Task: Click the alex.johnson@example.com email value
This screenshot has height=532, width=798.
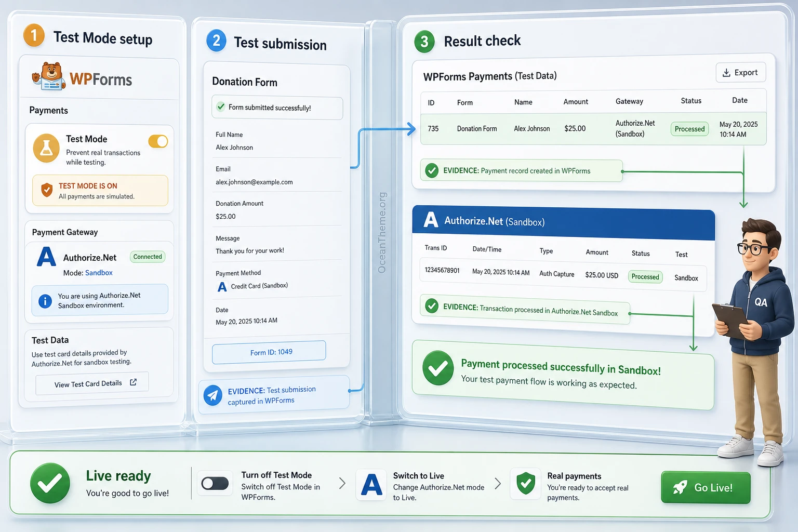Action: (x=254, y=182)
